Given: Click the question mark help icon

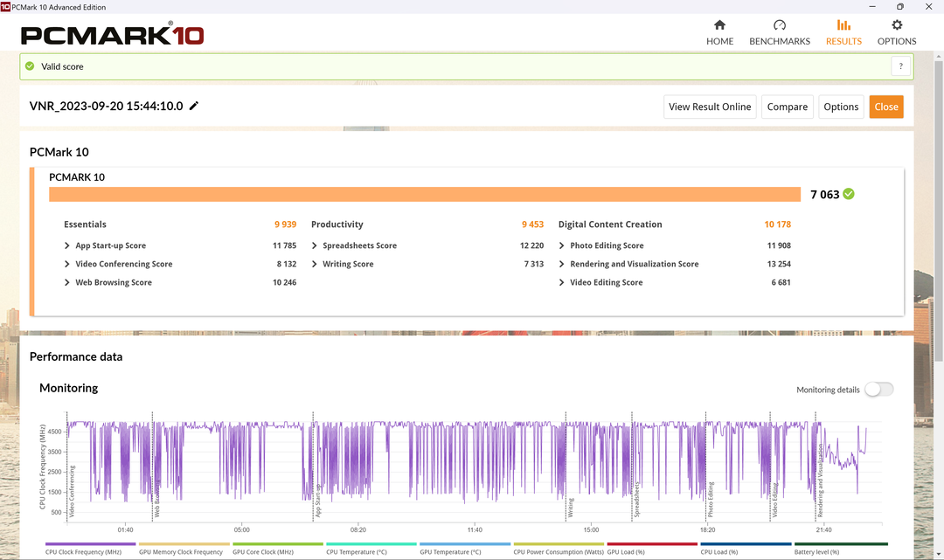Looking at the screenshot, I should pos(900,66).
